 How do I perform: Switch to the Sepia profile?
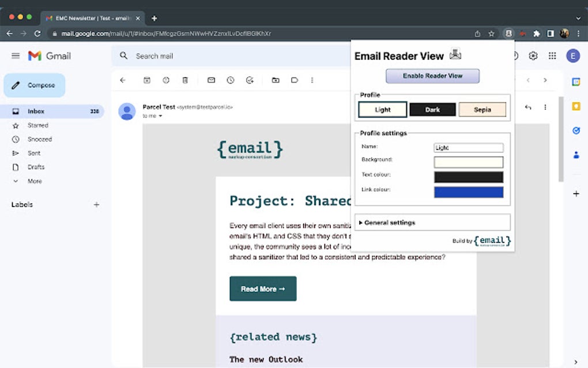coord(483,109)
